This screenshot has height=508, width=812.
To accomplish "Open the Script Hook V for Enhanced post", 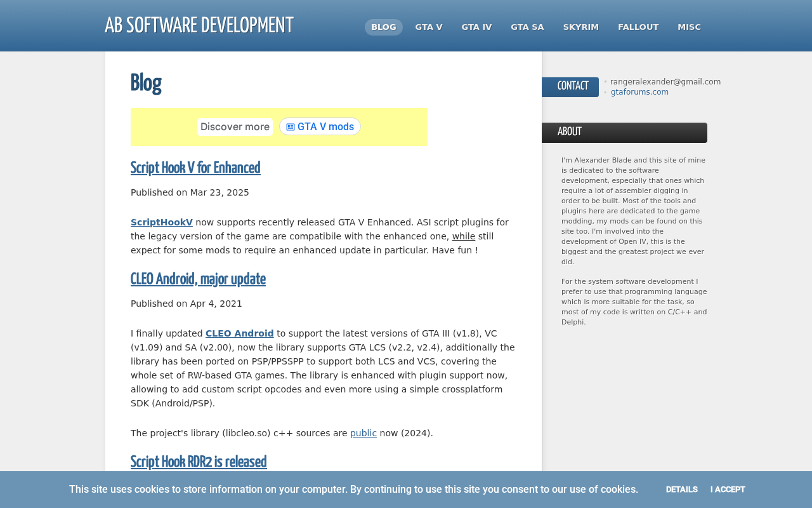I will 195,168.
